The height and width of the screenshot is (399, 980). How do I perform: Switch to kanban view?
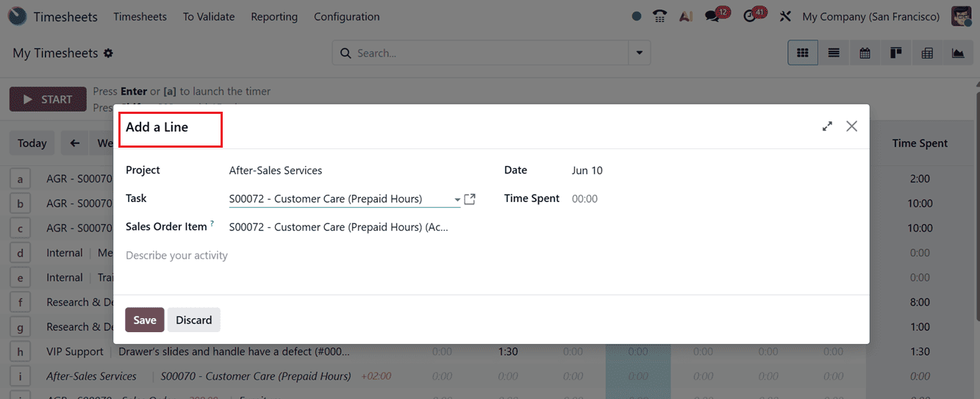895,53
